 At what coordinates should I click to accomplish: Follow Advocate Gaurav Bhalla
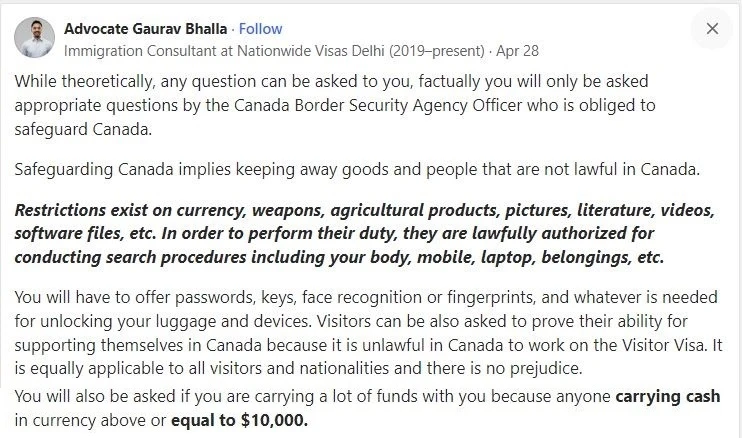(x=260, y=29)
